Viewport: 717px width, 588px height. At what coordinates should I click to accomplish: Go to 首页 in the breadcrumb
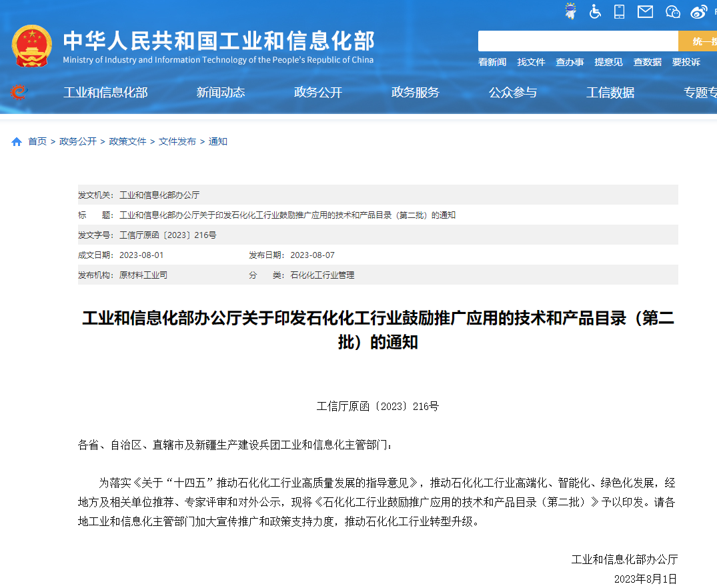(37, 142)
